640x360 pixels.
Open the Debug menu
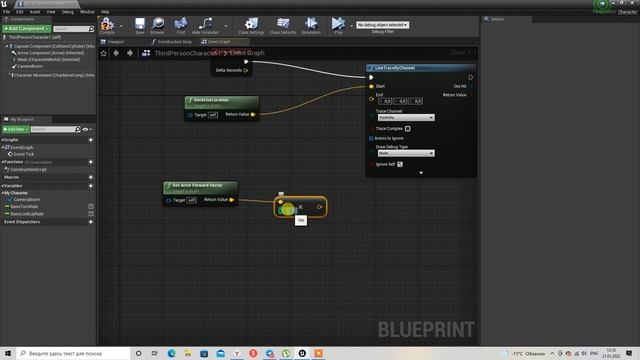coord(67,12)
